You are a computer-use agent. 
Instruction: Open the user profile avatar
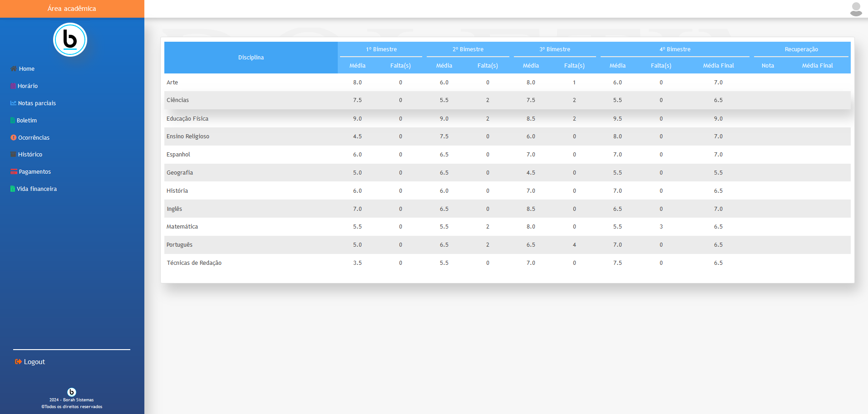click(x=856, y=9)
